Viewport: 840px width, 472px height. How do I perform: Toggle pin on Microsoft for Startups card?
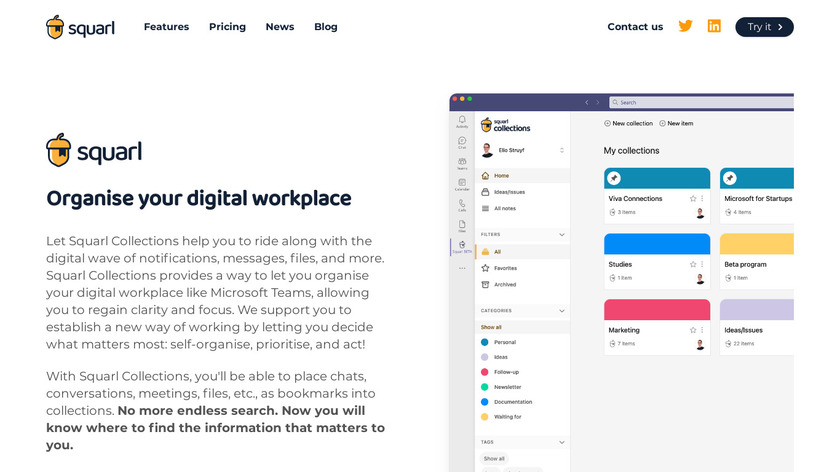pos(730,178)
